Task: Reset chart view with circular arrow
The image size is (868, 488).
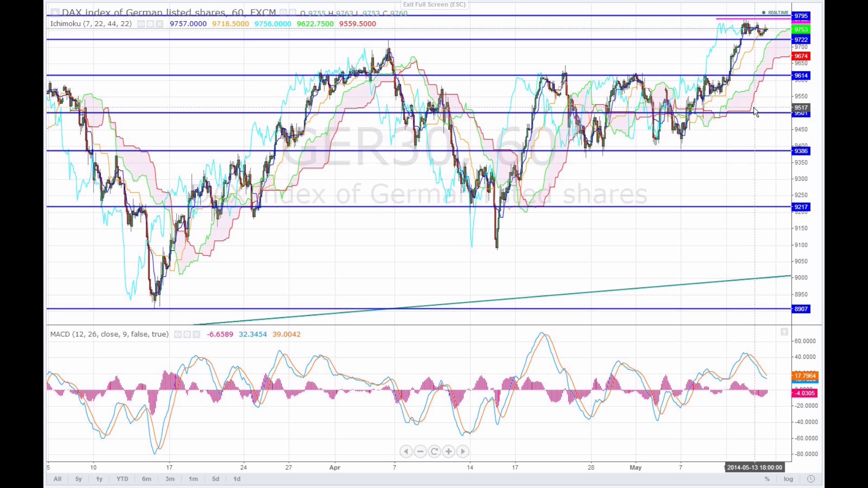Action: click(434, 451)
